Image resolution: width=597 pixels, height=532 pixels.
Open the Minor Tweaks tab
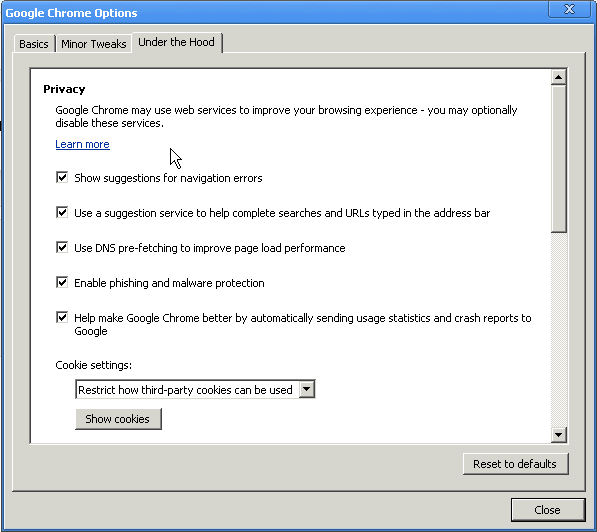94,44
